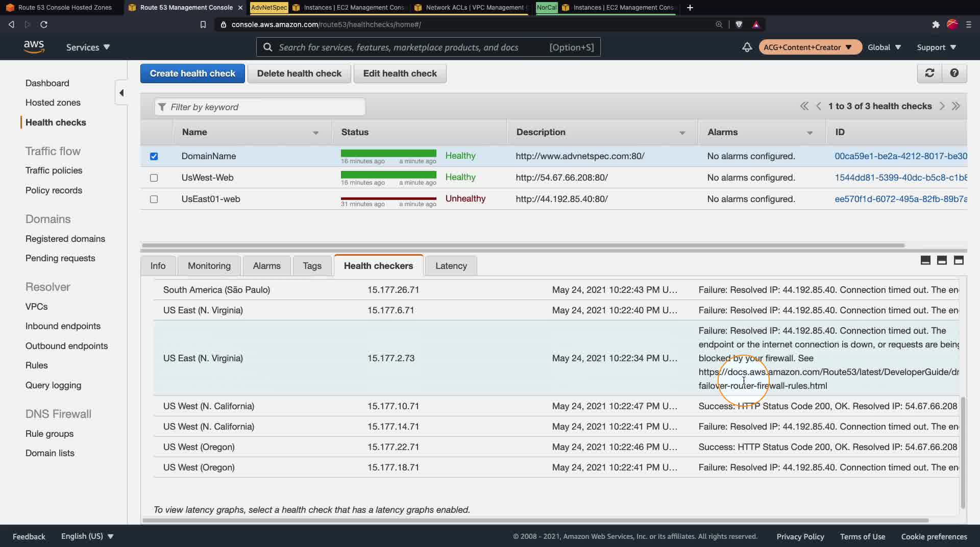Screen dimensions: 980x547
Task: Bookmark this page in the address bar
Action: (203, 24)
